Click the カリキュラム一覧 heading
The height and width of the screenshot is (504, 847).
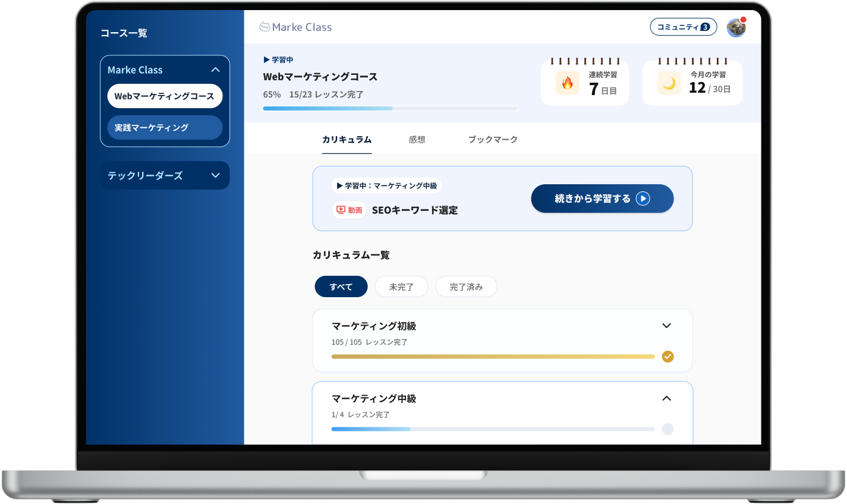351,255
